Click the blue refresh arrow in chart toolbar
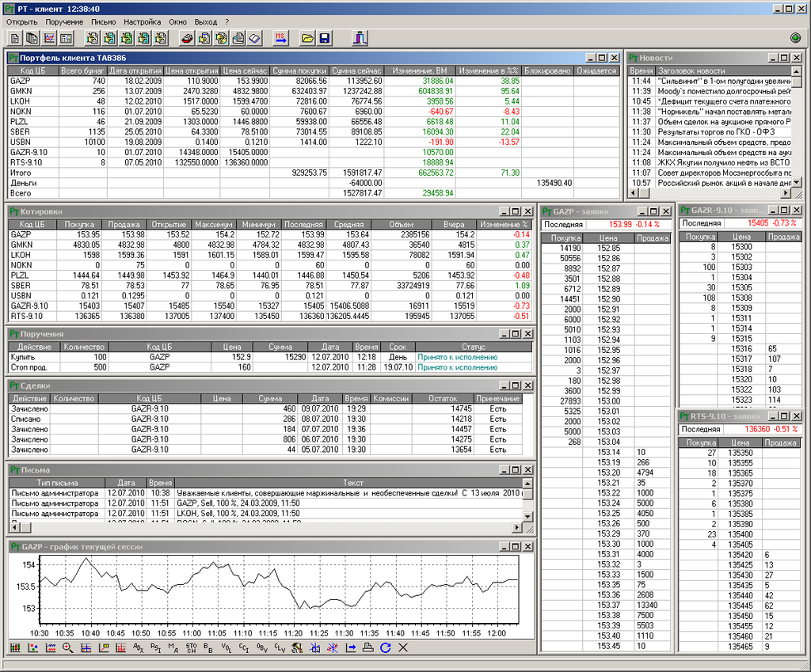 point(386,647)
